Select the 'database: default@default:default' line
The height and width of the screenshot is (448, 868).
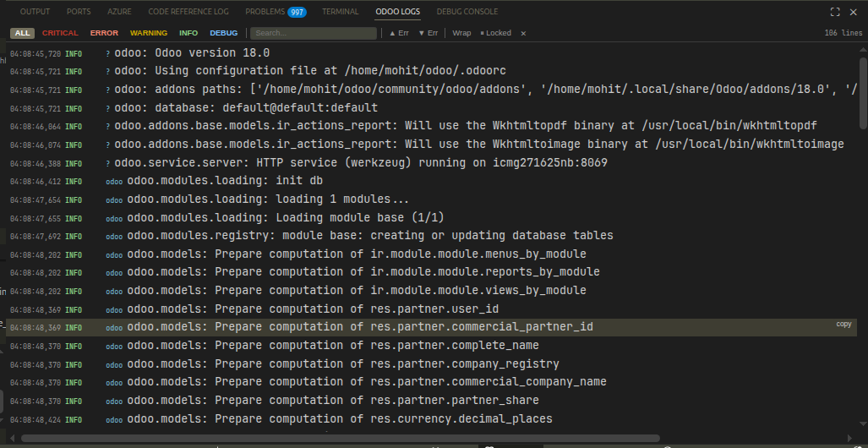click(x=431, y=108)
